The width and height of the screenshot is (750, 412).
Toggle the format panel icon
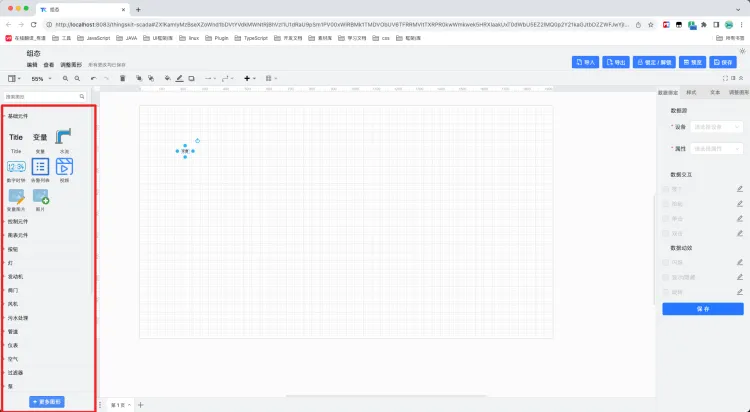click(733, 78)
